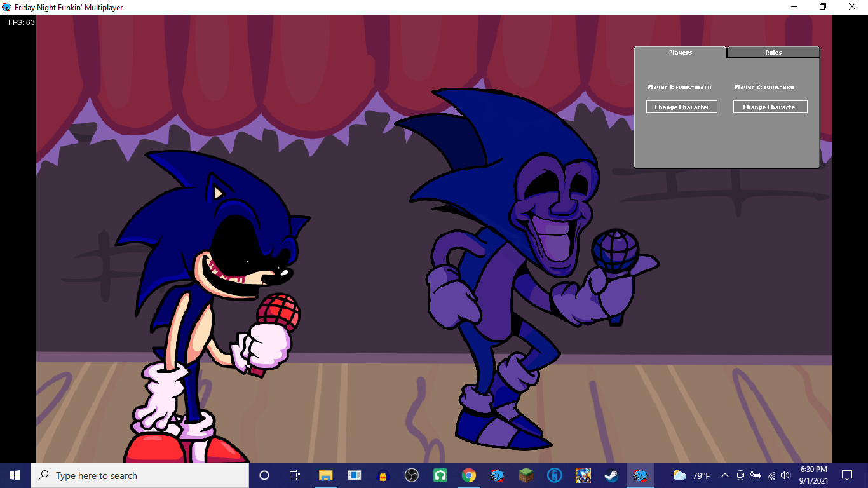Image resolution: width=868 pixels, height=488 pixels.
Task: Open the green house icon app
Action: tap(440, 475)
